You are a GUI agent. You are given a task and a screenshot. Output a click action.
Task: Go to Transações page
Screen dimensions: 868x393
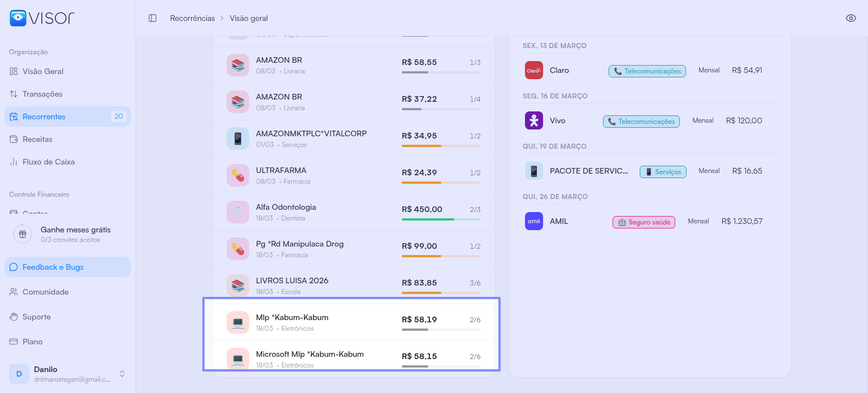(x=42, y=94)
